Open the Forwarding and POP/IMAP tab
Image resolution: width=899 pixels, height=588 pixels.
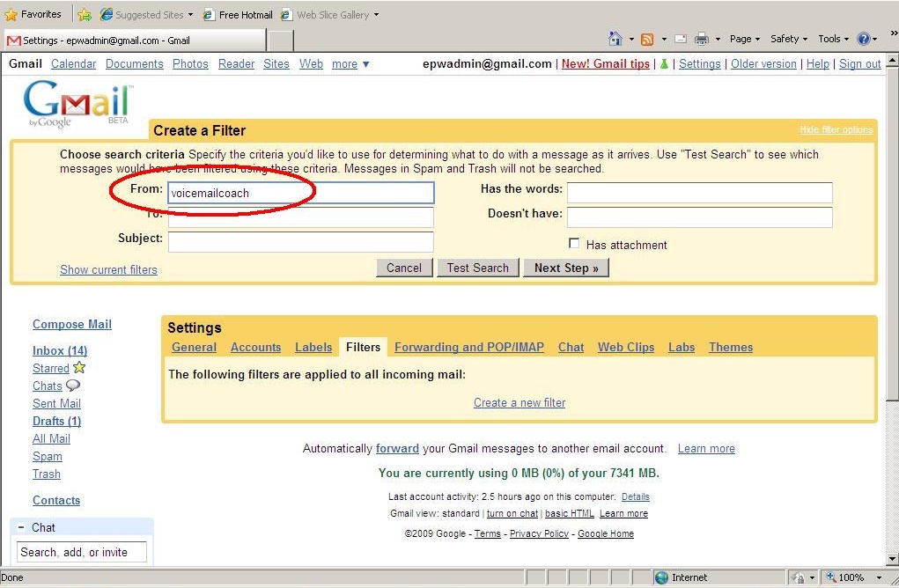tap(469, 347)
